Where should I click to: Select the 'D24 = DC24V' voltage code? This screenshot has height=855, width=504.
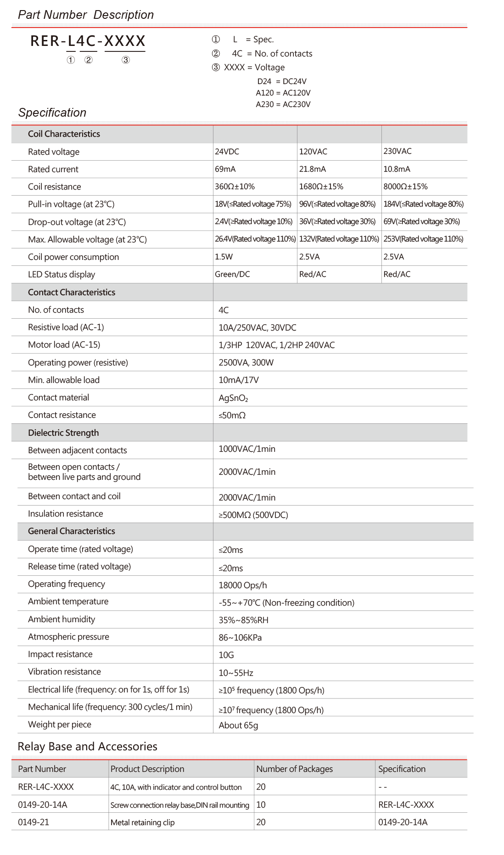pyautogui.click(x=281, y=81)
